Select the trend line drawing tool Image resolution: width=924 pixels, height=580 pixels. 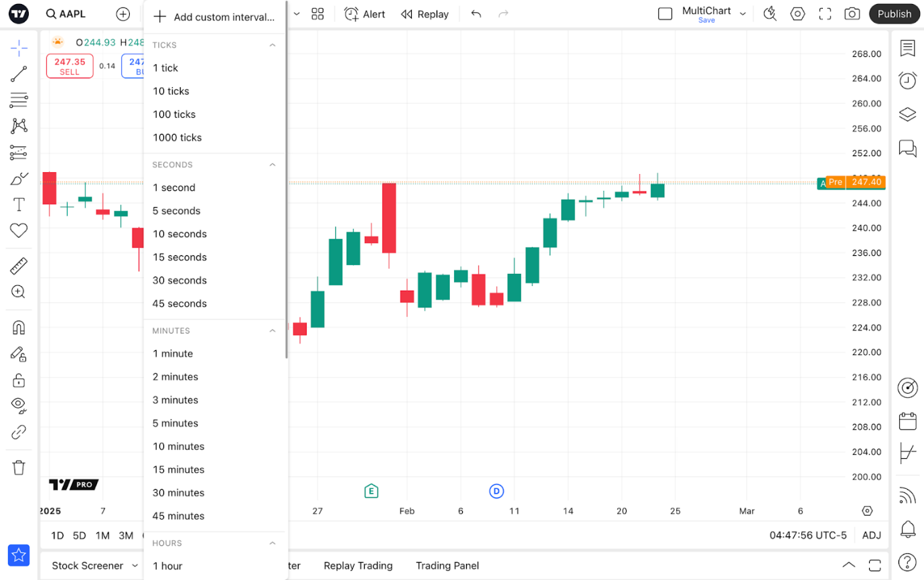tap(19, 74)
